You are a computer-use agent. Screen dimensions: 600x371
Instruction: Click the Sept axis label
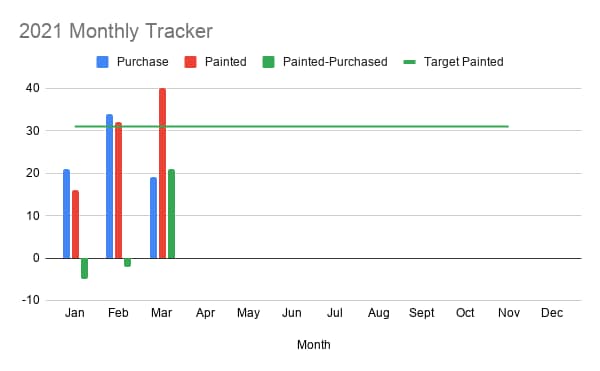pyautogui.click(x=421, y=313)
